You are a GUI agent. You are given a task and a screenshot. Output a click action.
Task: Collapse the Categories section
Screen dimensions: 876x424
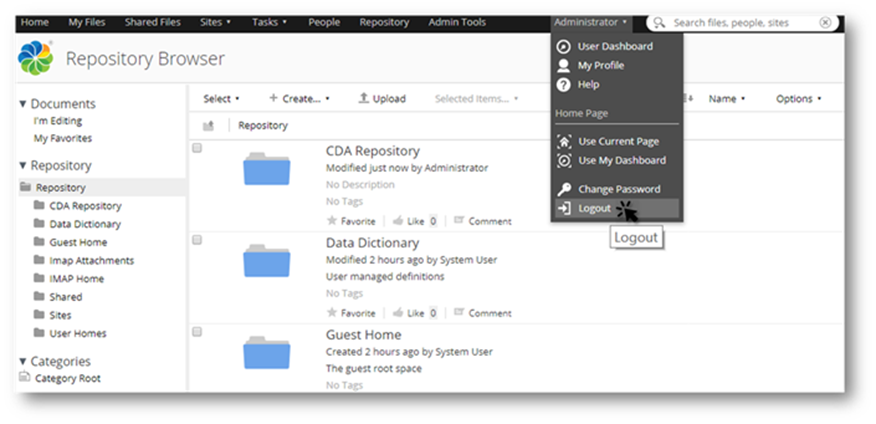click(x=24, y=361)
